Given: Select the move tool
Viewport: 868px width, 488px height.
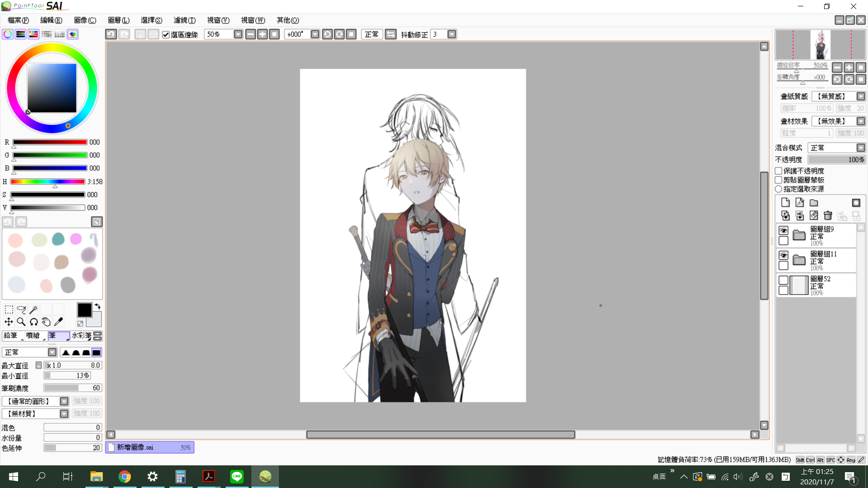Looking at the screenshot, I should pos(9,322).
